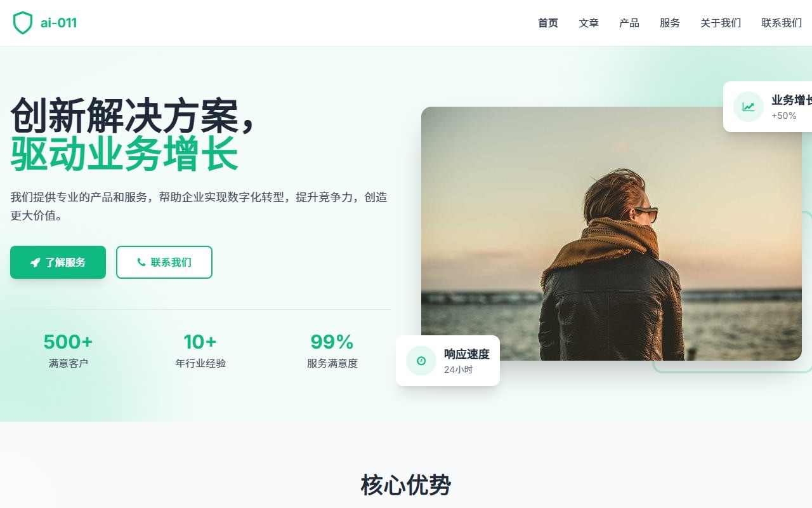This screenshot has height=508, width=812.
Task: Click the 500+ 满意客户 statistic
Action: pos(69,351)
